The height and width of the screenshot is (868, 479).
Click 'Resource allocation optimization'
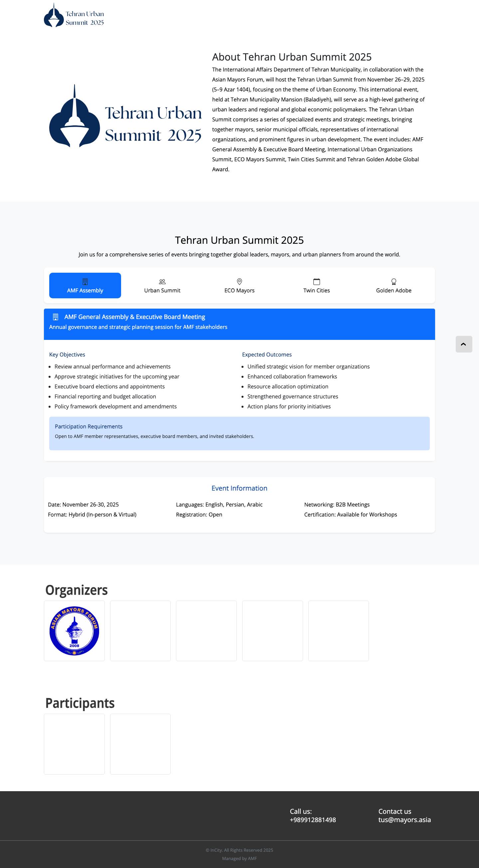coord(288,386)
